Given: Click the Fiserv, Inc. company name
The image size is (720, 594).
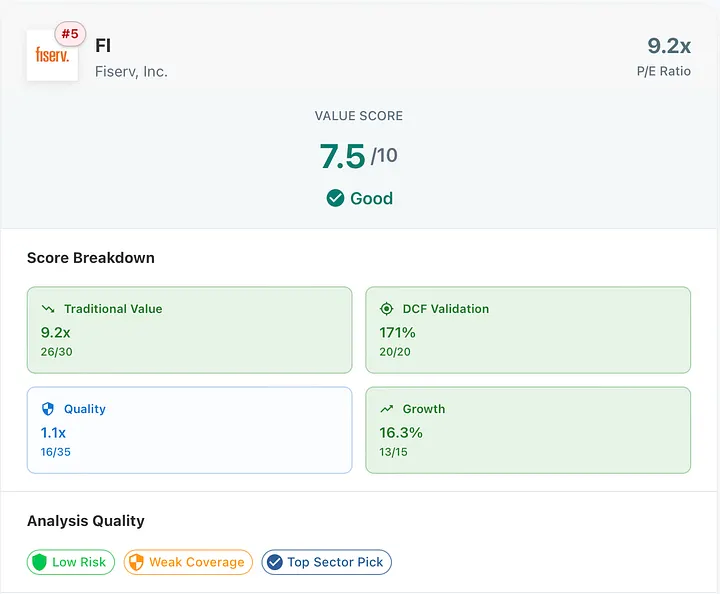Looking at the screenshot, I should (131, 72).
